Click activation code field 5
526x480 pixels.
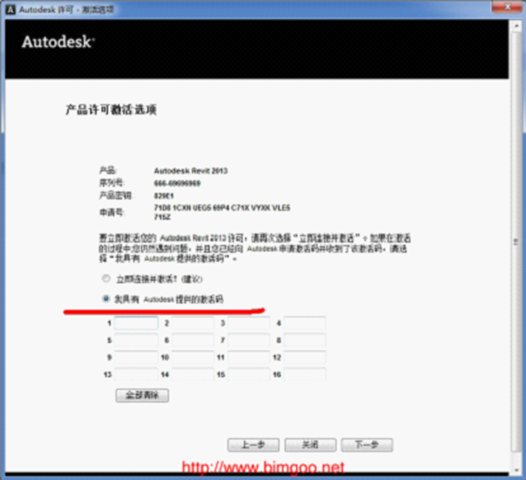pyautogui.click(x=136, y=340)
